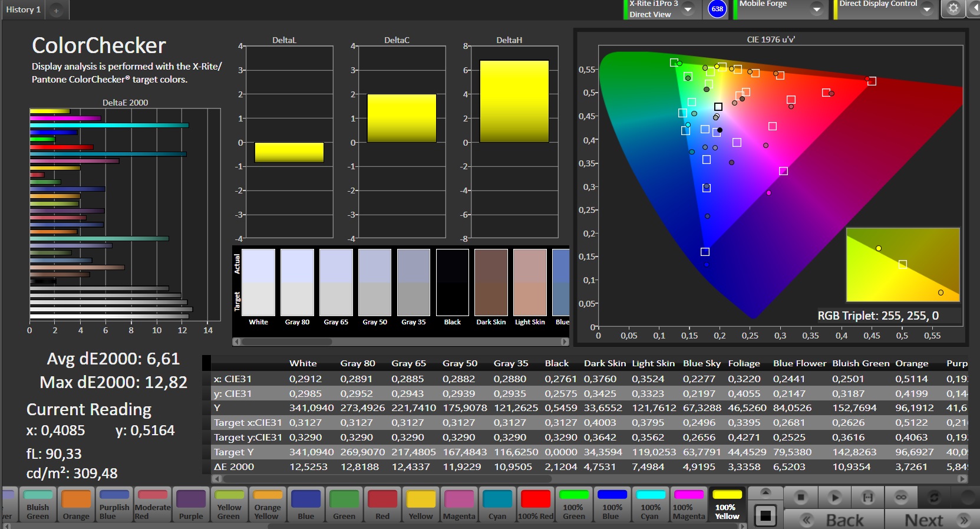This screenshot has width=980, height=529.
Task: Select the Blue color patch button
Action: pos(306,505)
